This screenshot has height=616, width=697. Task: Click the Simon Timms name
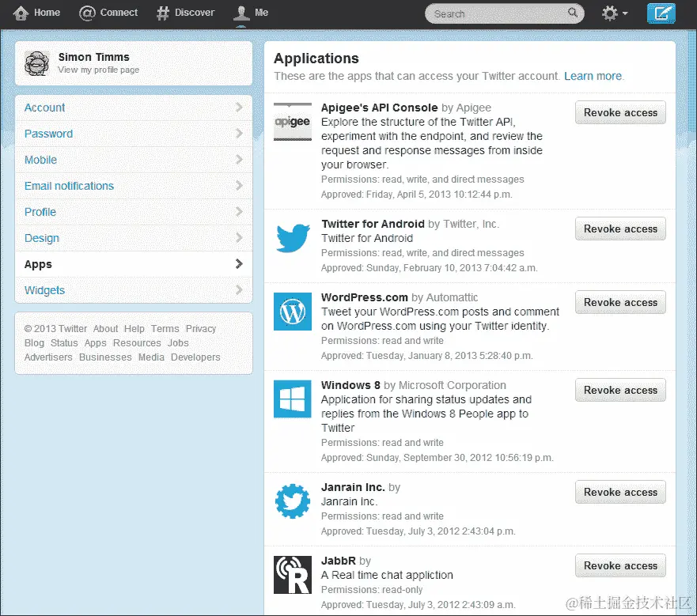[94, 58]
